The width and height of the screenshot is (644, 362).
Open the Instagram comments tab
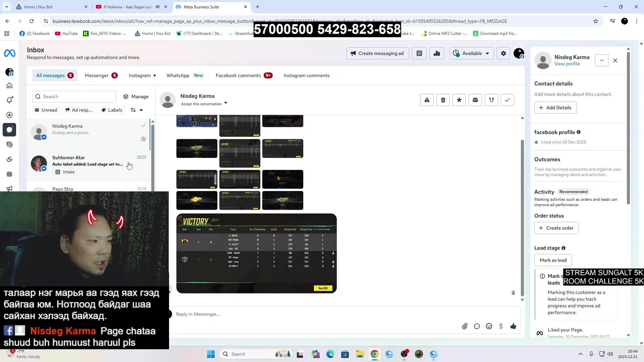pos(306,75)
